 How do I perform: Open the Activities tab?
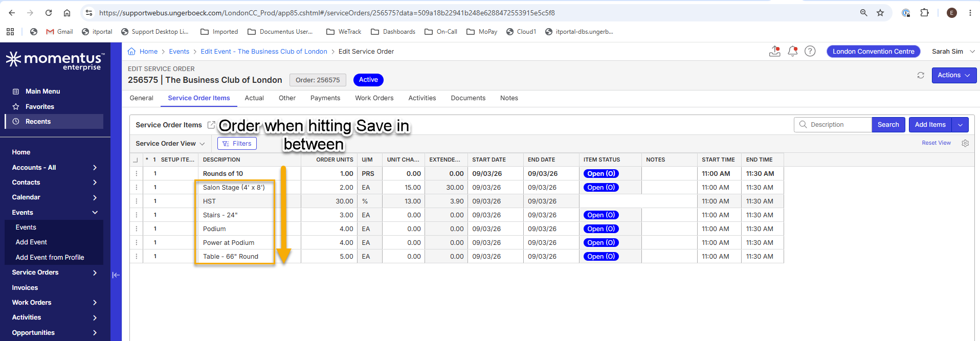click(x=422, y=98)
